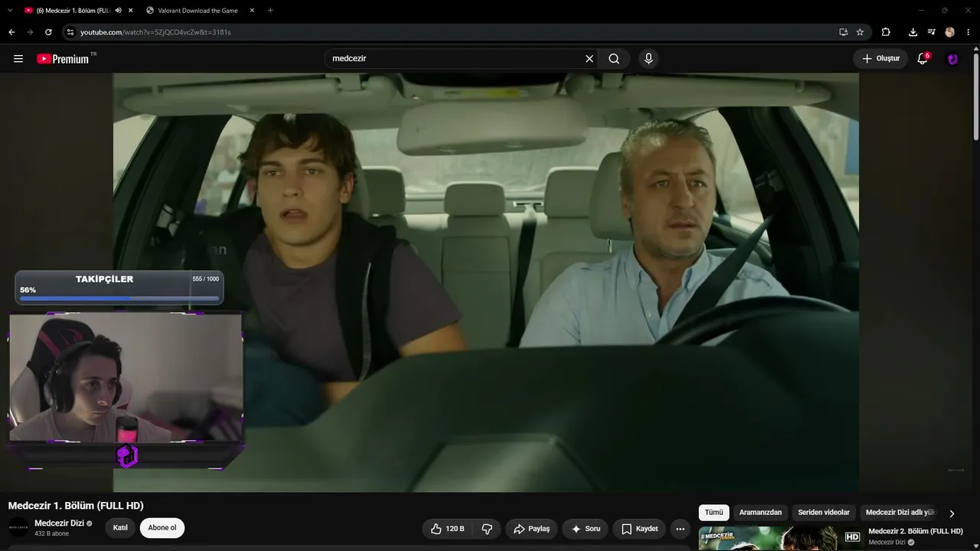The image size is (980, 551).
Task: Clear the medcezir search text
Action: (590, 59)
